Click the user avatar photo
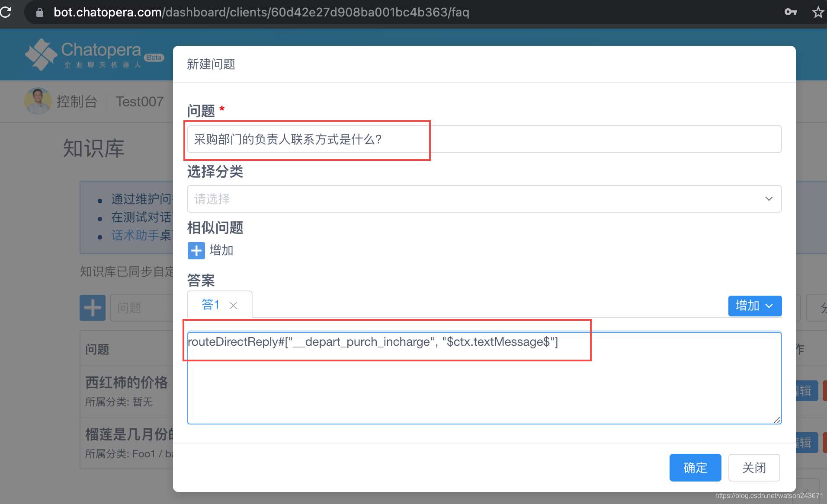827x504 pixels. click(38, 101)
